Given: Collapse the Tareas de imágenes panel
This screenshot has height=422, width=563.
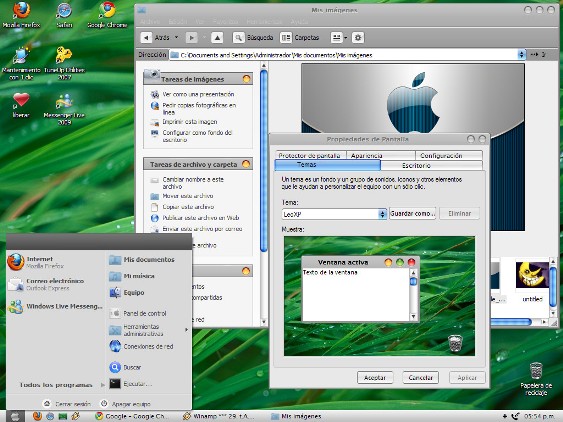Looking at the screenshot, I should click(246, 79).
